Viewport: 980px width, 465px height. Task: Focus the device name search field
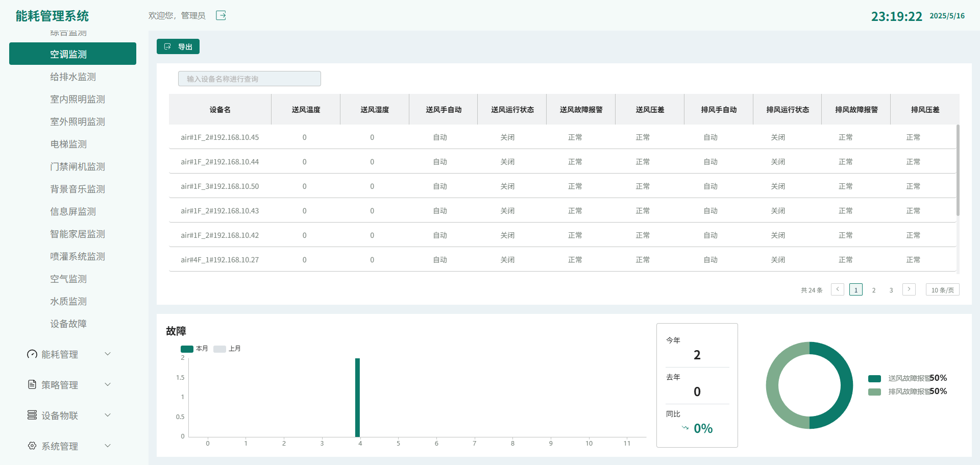250,79
